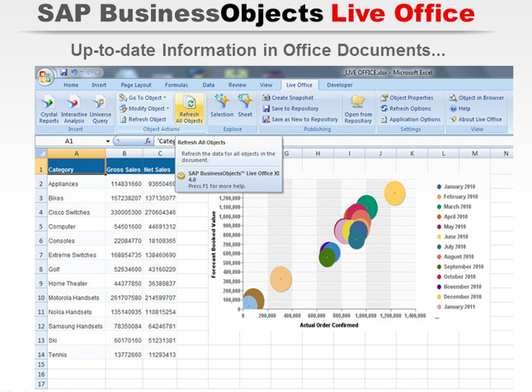
Task: Click the Crystal Reports insert icon
Action: tap(49, 109)
